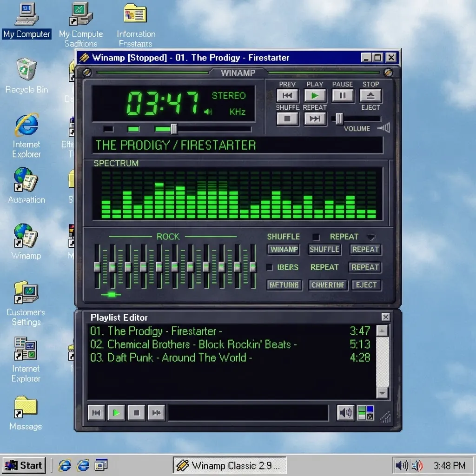Click the stop button in the Playlist Editor bar
Image resolution: width=476 pixels, height=476 pixels.
136,413
